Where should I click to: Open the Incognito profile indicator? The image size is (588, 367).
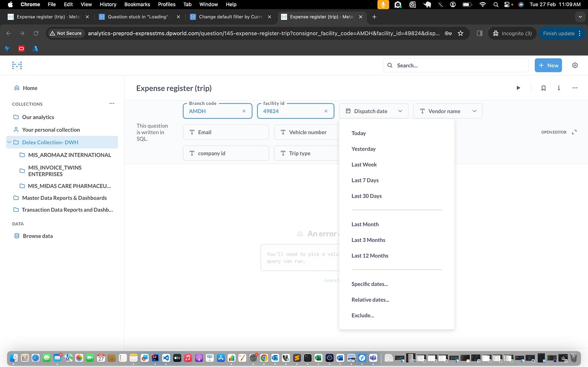coord(512,33)
